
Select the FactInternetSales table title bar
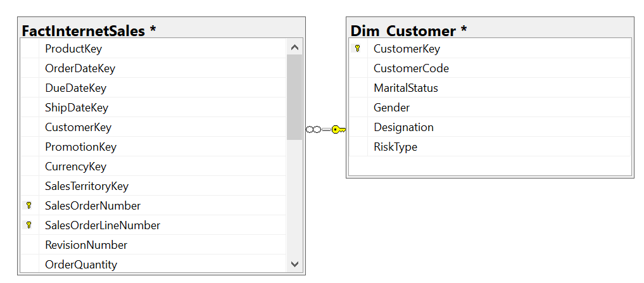pos(89,30)
